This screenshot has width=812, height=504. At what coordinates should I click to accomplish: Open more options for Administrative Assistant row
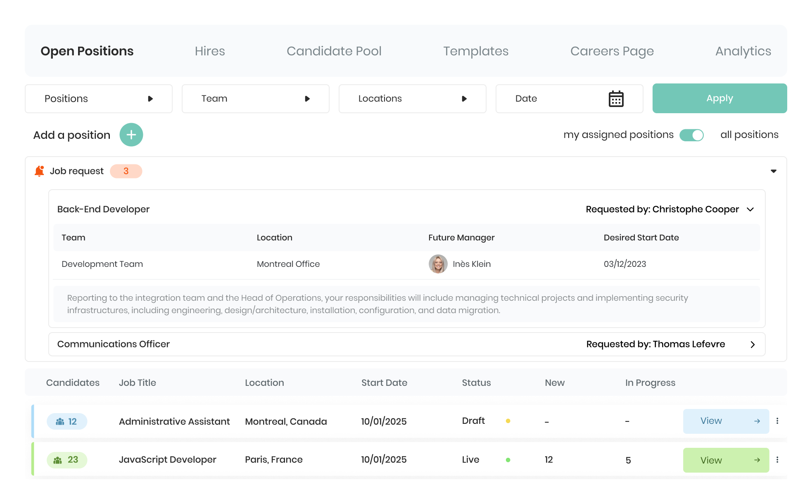click(x=777, y=421)
